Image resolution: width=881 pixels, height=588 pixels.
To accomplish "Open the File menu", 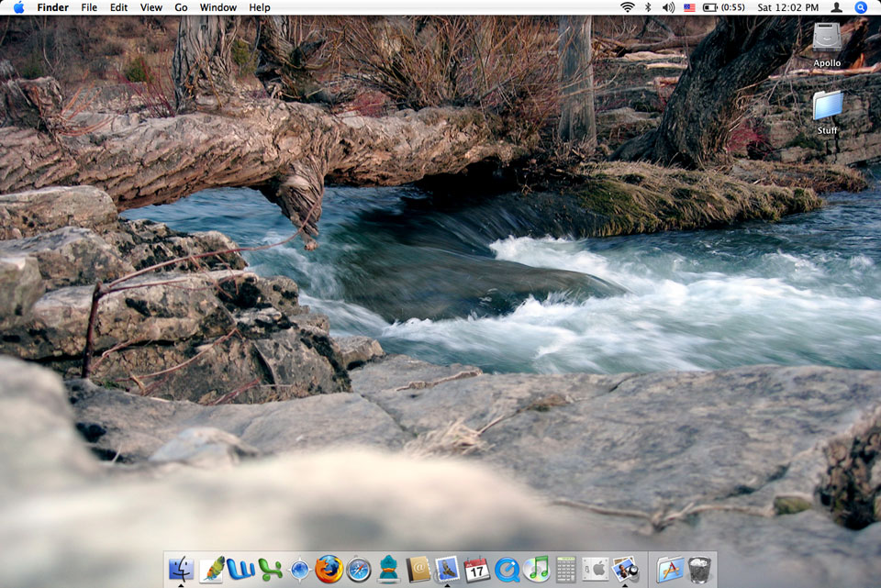I will (x=89, y=7).
